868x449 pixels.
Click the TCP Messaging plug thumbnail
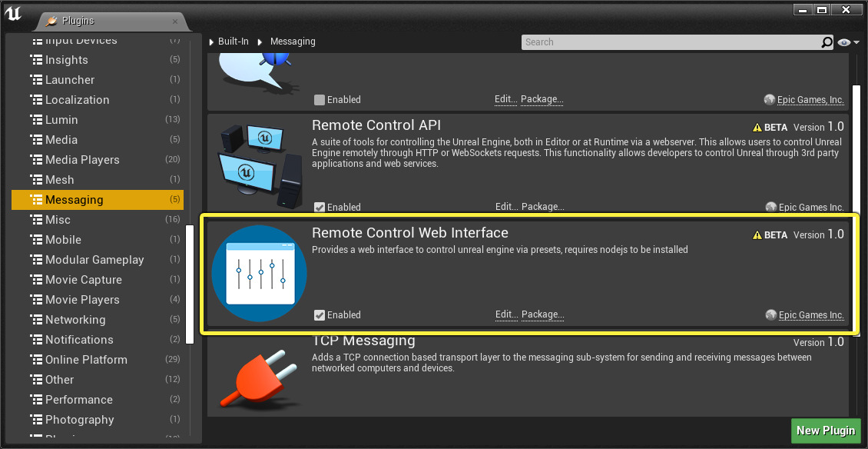click(x=259, y=378)
